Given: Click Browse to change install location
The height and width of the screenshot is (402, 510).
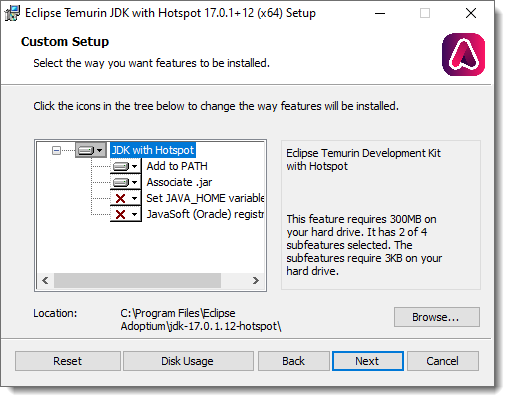Looking at the screenshot, I should [437, 317].
